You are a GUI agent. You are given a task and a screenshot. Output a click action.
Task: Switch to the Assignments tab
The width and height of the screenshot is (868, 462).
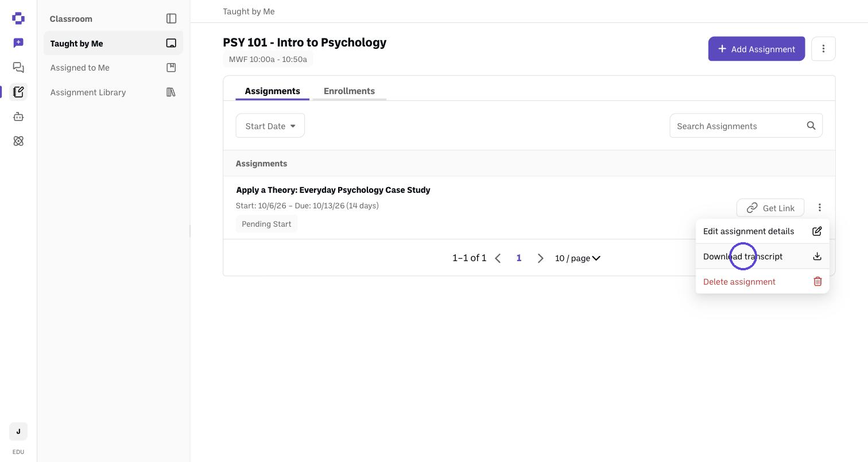coord(272,91)
